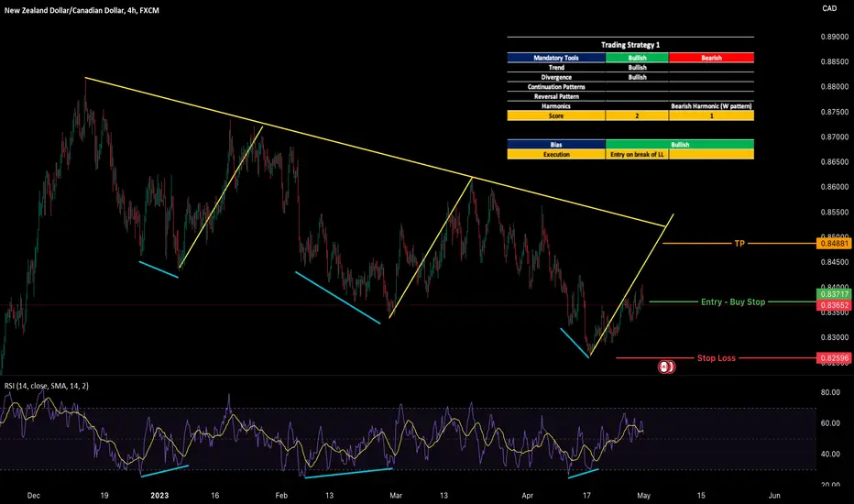This screenshot has width=854, height=504.
Task: Click the Continuation Patterns row label
Action: 556,87
